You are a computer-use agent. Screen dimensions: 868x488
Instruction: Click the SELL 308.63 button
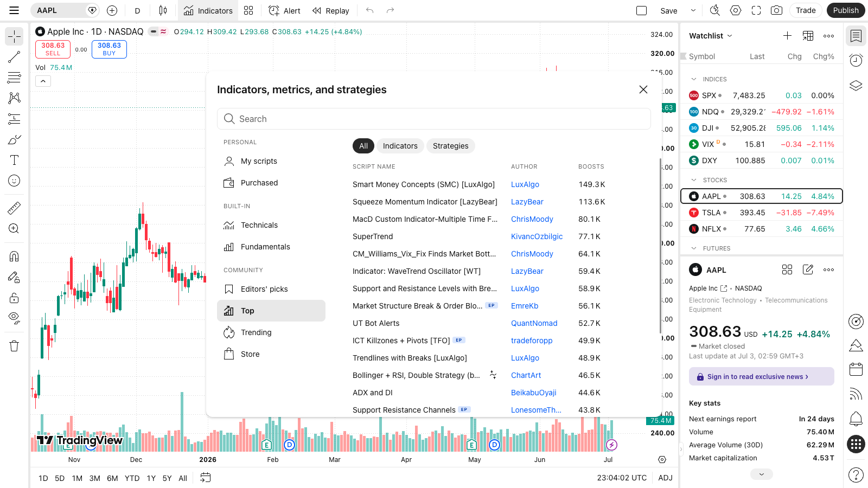(53, 49)
